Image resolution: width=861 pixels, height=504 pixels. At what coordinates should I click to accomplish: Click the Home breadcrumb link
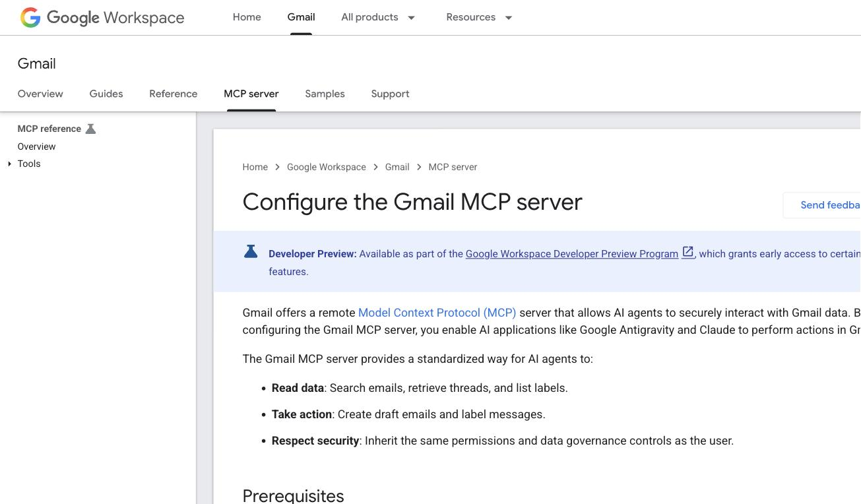255,167
